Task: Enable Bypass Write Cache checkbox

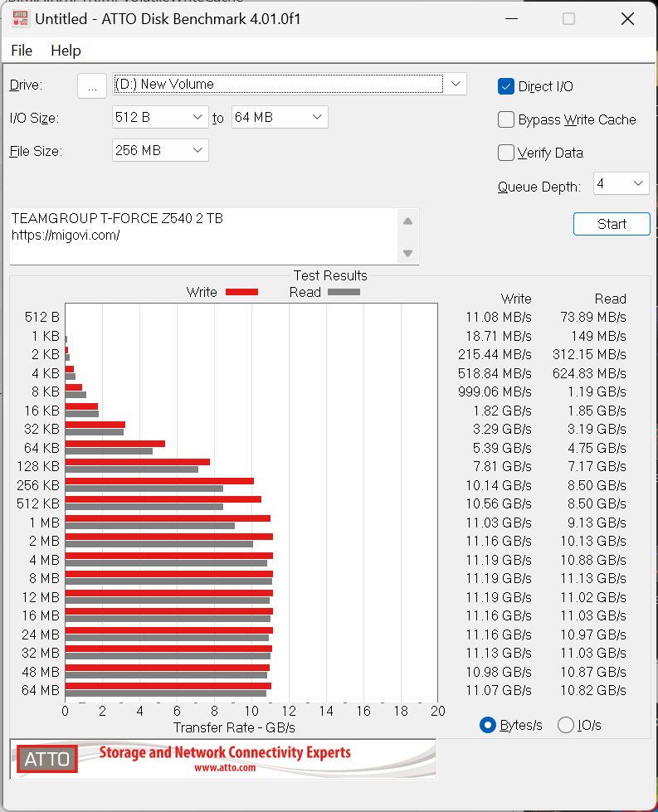Action: pyautogui.click(x=505, y=119)
